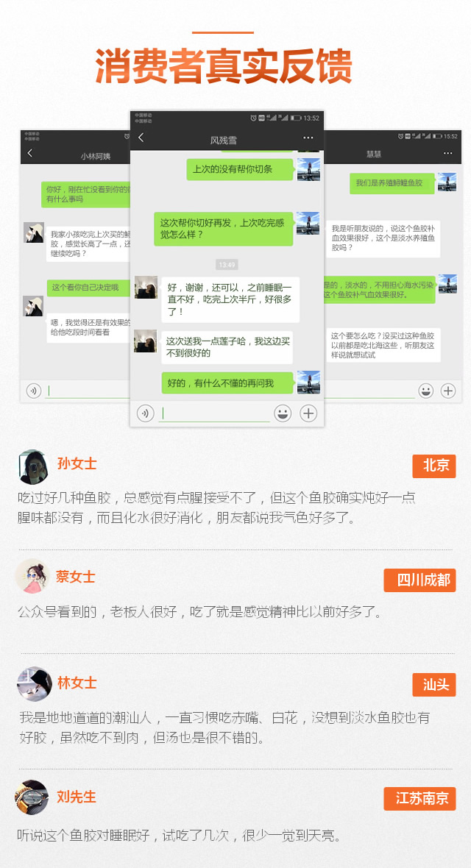Image resolution: width=471 pixels, height=868 pixels.
Task: Tap the voice icon in 小林阿姨 chat
Action: [x=33, y=391]
